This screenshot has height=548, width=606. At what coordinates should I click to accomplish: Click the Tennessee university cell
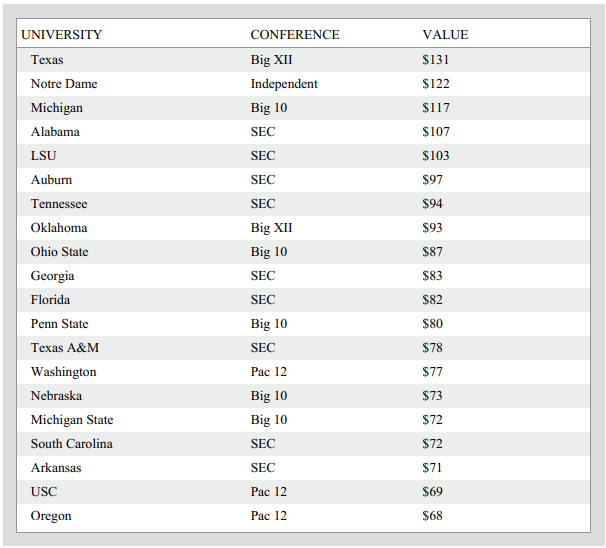pyautogui.click(x=59, y=204)
